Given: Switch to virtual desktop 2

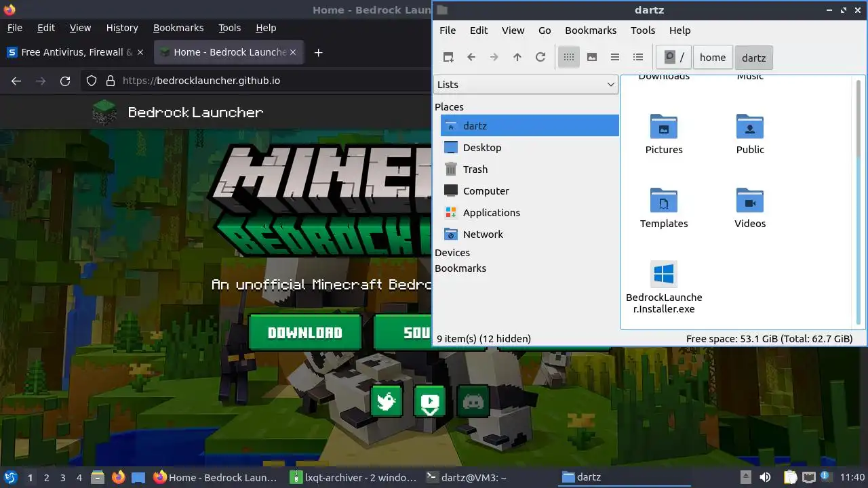Looking at the screenshot, I should click(x=46, y=477).
